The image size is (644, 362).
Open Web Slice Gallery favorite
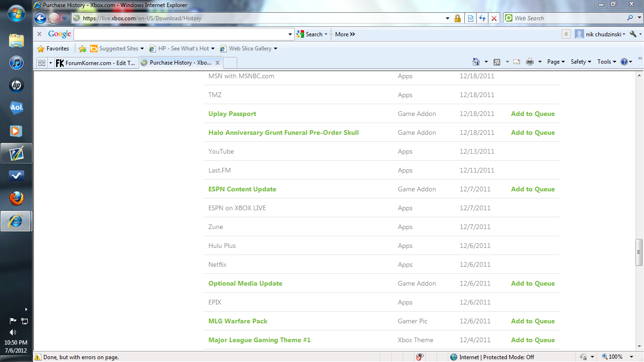248,49
